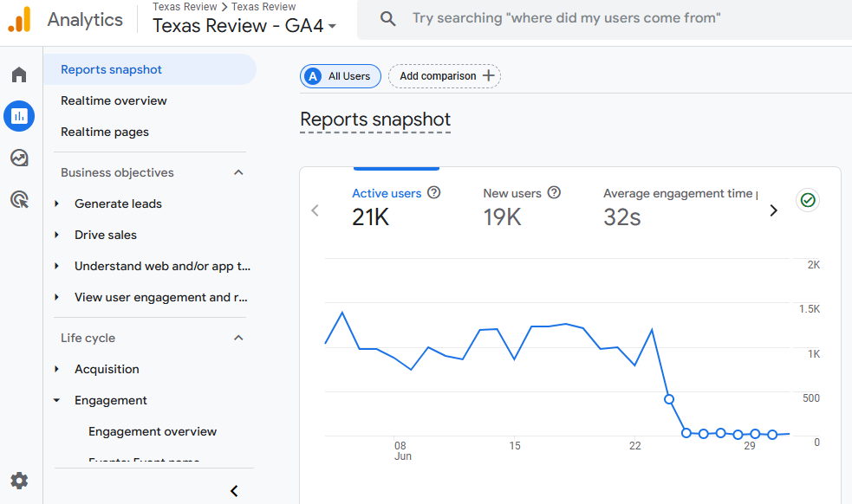Click the Drive sales label
The width and height of the screenshot is (852, 504).
coord(106,235)
